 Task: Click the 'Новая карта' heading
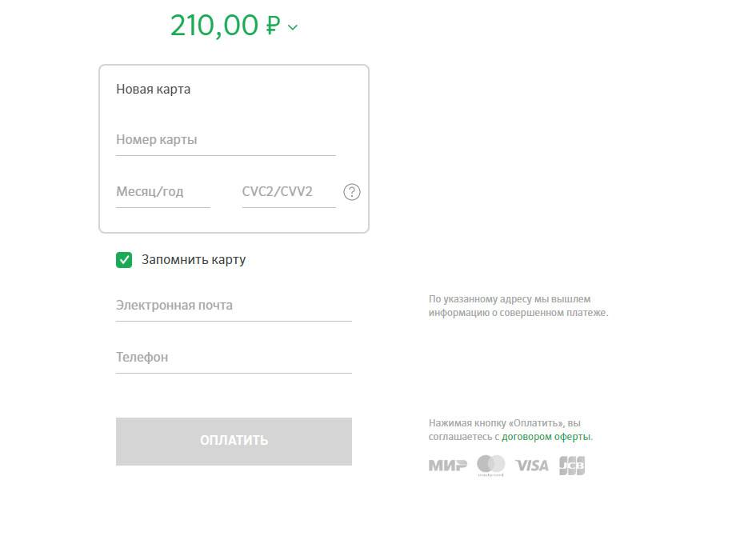coord(154,90)
